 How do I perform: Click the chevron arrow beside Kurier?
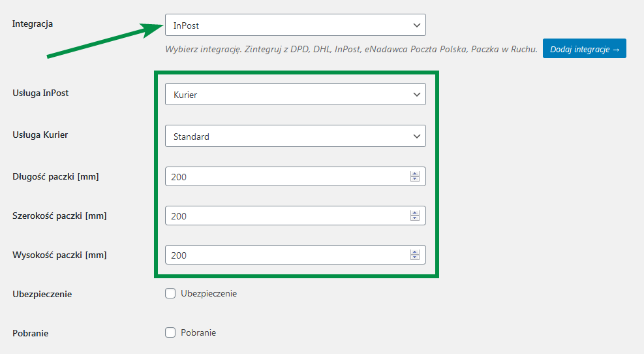click(x=416, y=95)
